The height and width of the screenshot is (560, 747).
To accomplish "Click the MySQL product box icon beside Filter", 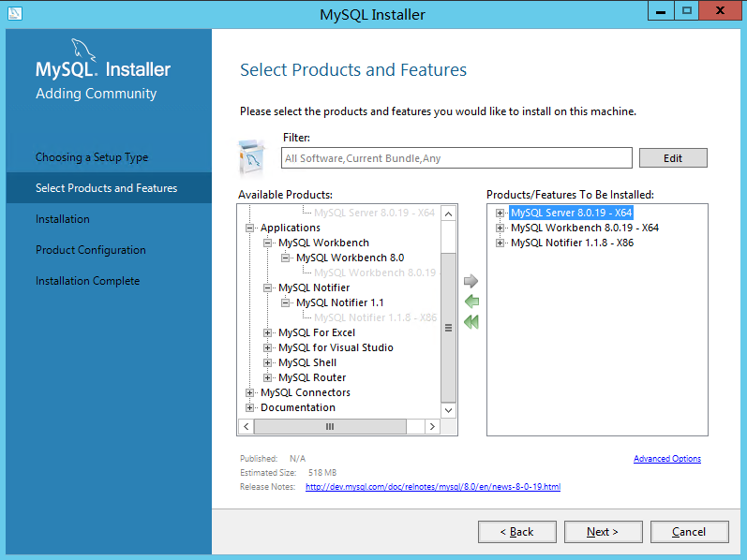I will (252, 156).
